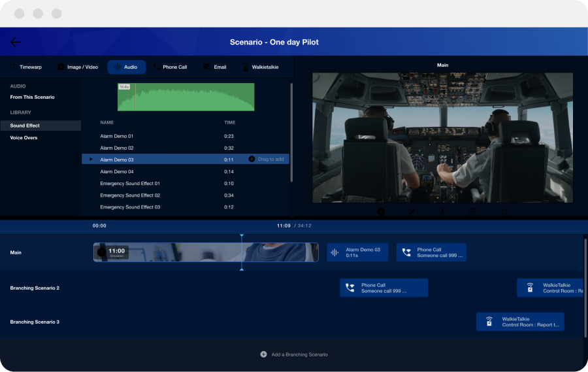Click the 0:23 time of Alarm Demo 01
The height and width of the screenshot is (372, 588).
229,136
